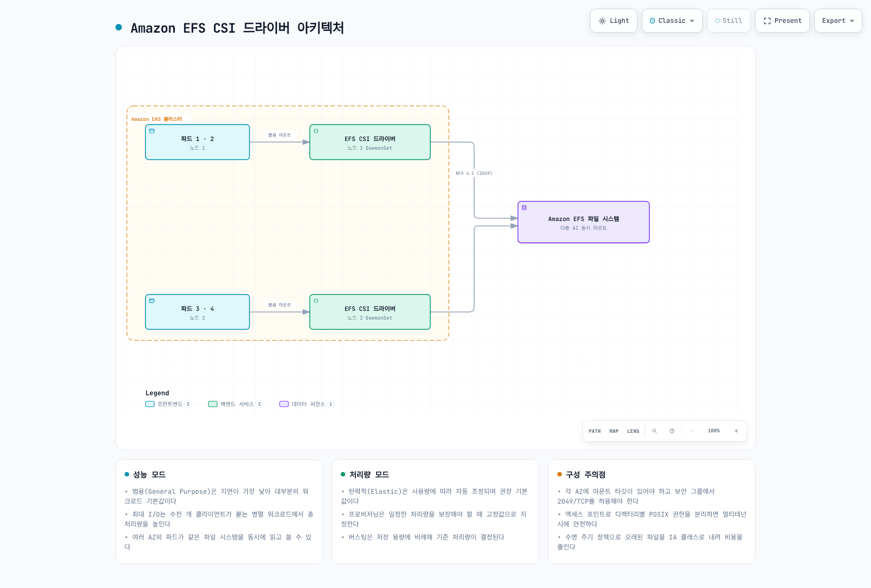Screen dimensions: 871x588
Task: Toggle the Still animation button
Action: 728,21
